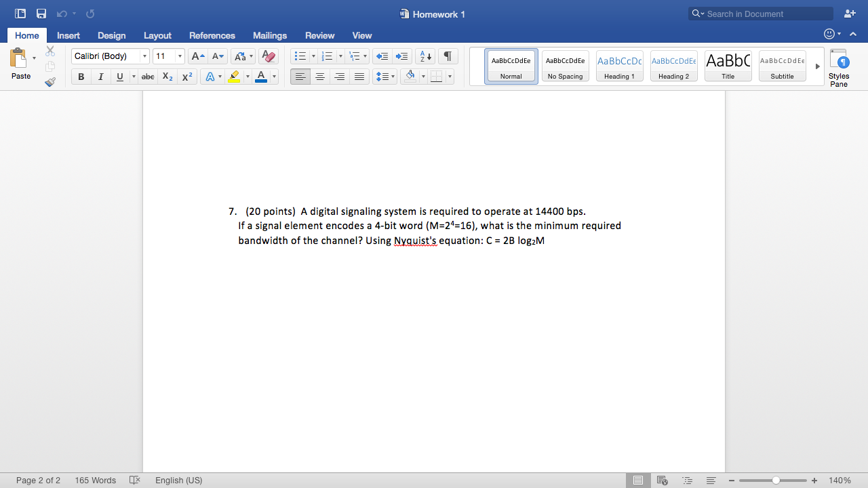The width and height of the screenshot is (868, 488).
Task: Click the Sort A-Z icon
Action: [425, 56]
